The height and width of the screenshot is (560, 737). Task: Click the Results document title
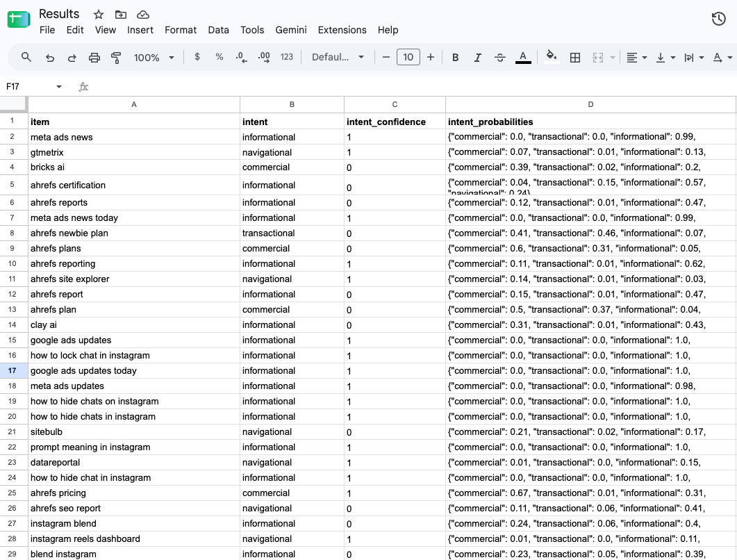(x=59, y=14)
